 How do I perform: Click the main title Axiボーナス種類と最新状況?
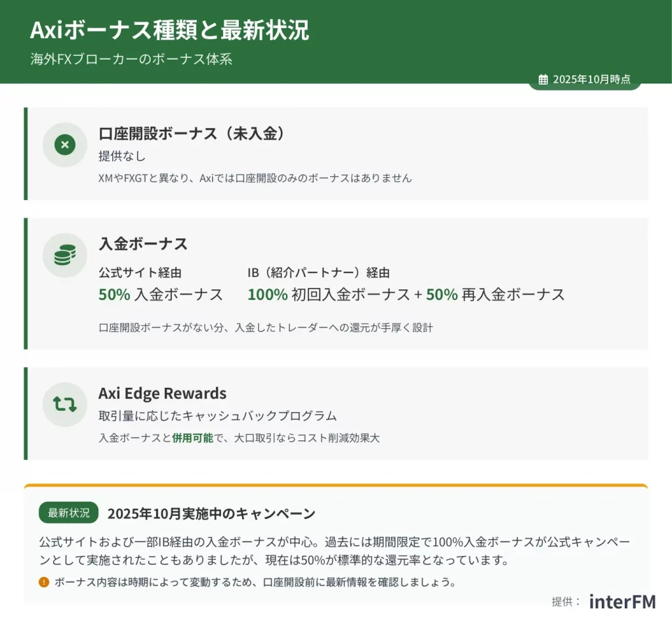tap(169, 31)
